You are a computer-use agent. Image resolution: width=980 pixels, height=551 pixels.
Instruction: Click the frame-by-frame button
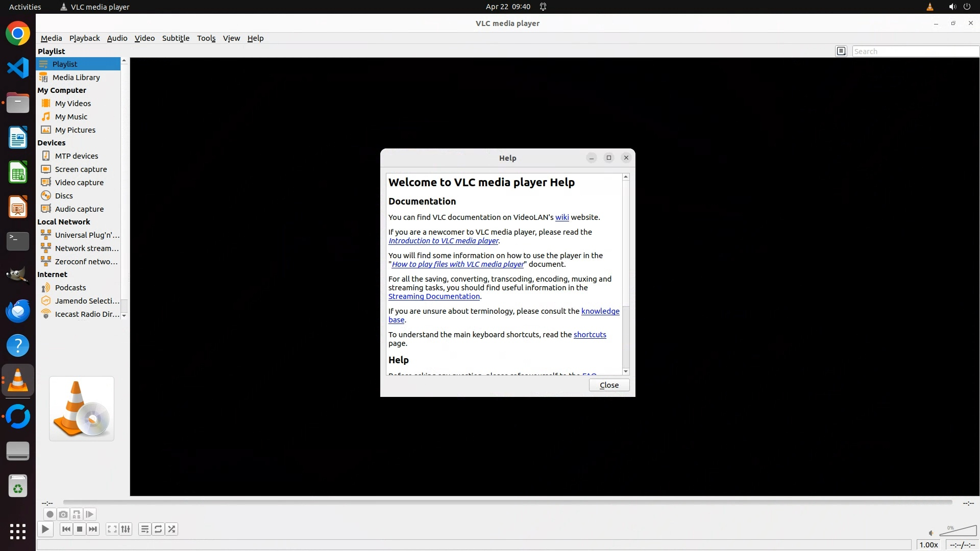tap(90, 514)
